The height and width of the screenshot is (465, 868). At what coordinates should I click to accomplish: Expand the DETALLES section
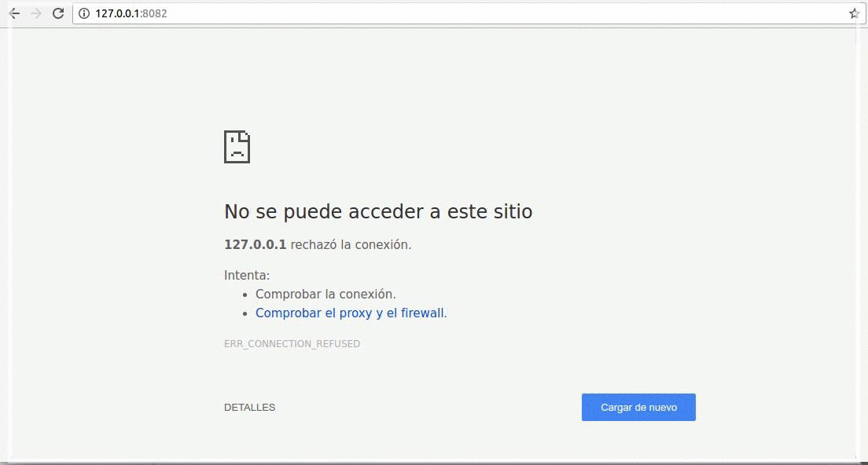250,408
